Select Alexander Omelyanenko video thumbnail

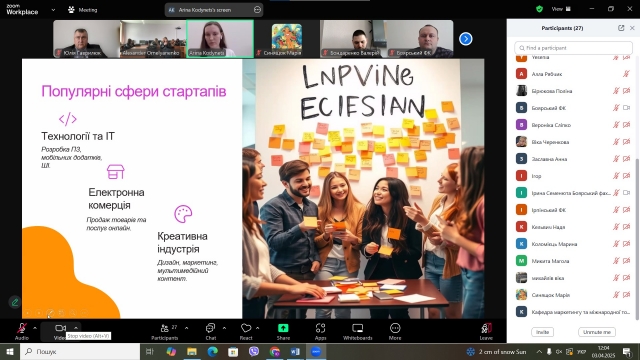click(x=153, y=39)
